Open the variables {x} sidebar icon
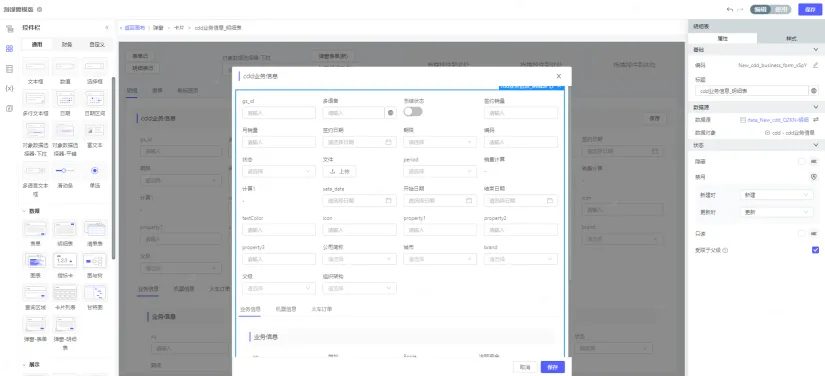 pos(9,88)
